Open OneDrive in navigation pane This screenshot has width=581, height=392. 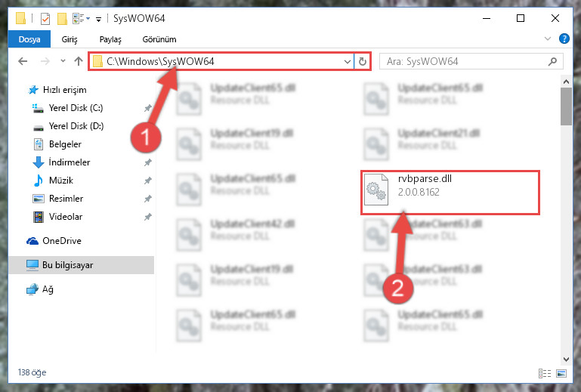tap(61, 241)
